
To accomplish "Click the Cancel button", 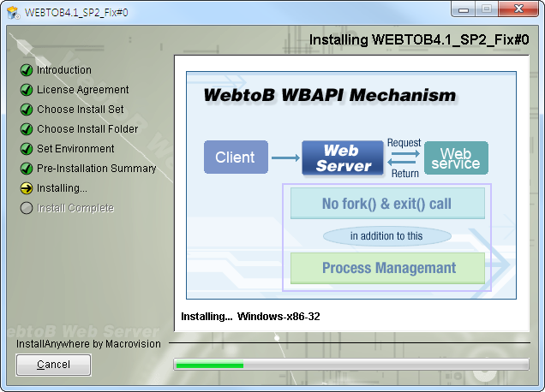I will click(x=53, y=365).
